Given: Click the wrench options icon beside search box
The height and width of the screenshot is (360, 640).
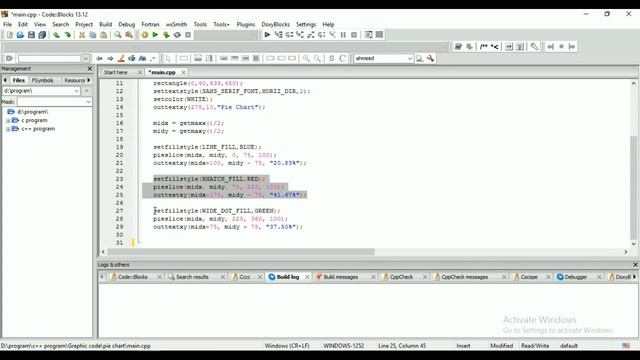Looking at the screenshot, I should click(x=431, y=58).
